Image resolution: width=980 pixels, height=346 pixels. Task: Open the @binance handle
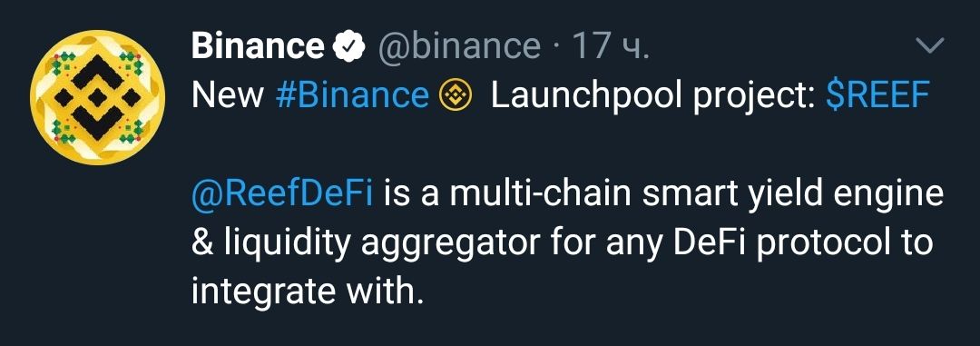[459, 47]
